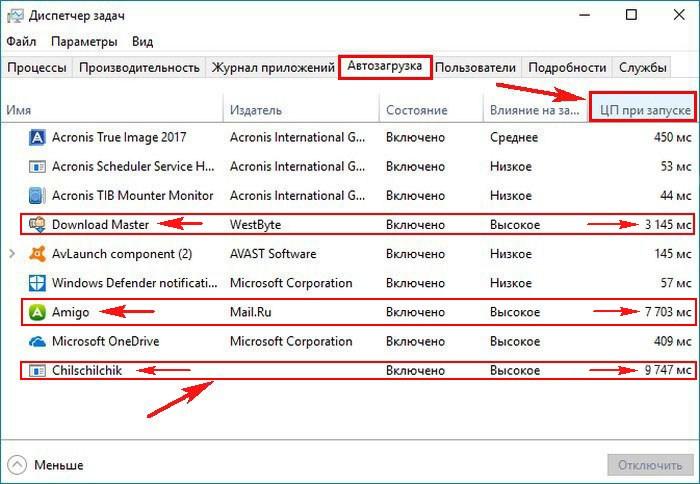Click the 7 703 мс CPU value
700x484 pixels.
[668, 312]
